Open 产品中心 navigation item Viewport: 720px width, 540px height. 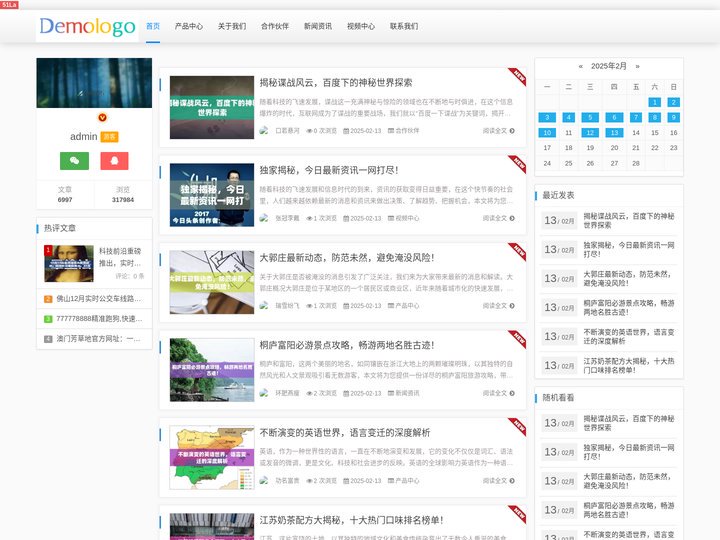pyautogui.click(x=189, y=26)
